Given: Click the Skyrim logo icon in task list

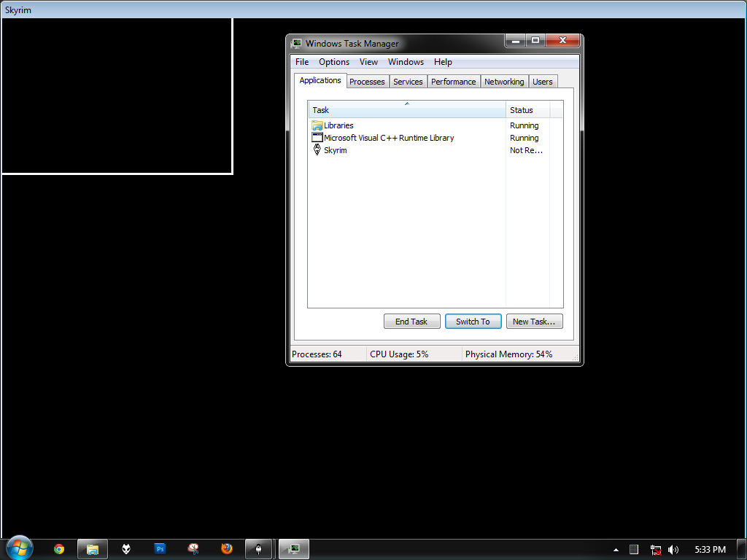Looking at the screenshot, I should [x=317, y=150].
